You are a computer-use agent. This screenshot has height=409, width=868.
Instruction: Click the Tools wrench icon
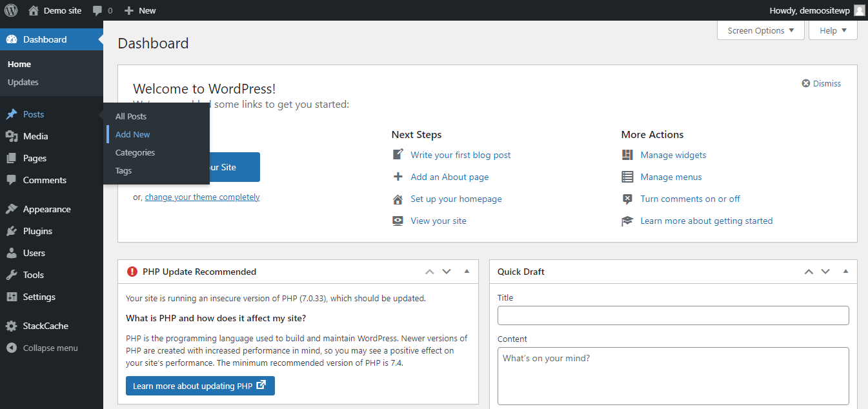pyautogui.click(x=12, y=275)
